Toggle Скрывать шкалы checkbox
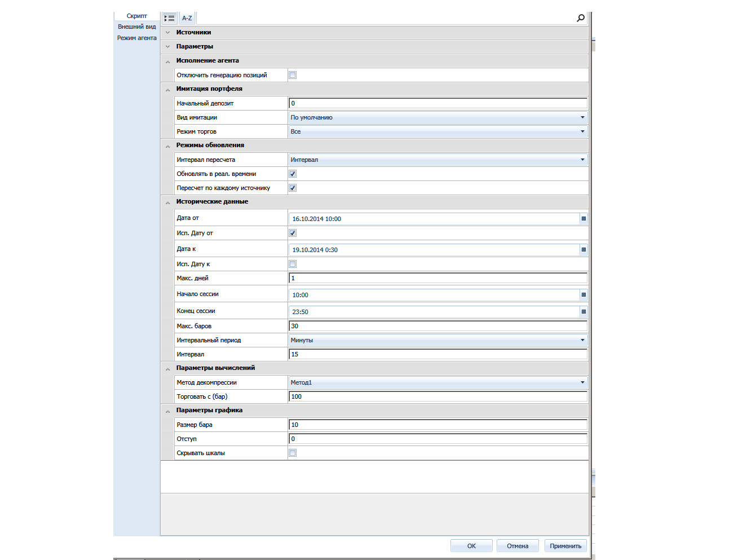Viewport: 756px width, 560px height. tap(293, 453)
